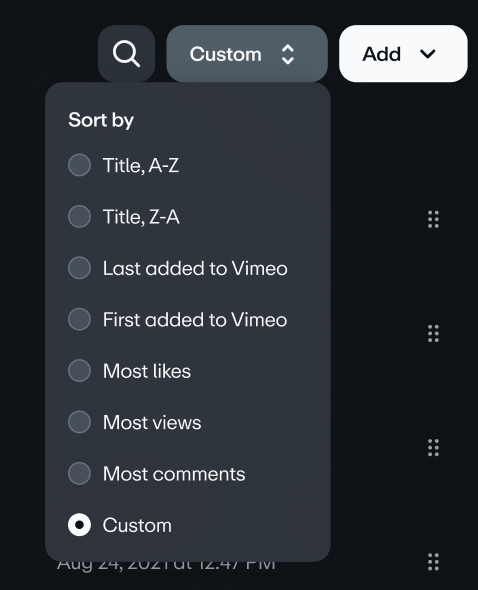Image resolution: width=478 pixels, height=590 pixels.
Task: Choose the Last added to Vimeo radio option
Action: pos(79,268)
